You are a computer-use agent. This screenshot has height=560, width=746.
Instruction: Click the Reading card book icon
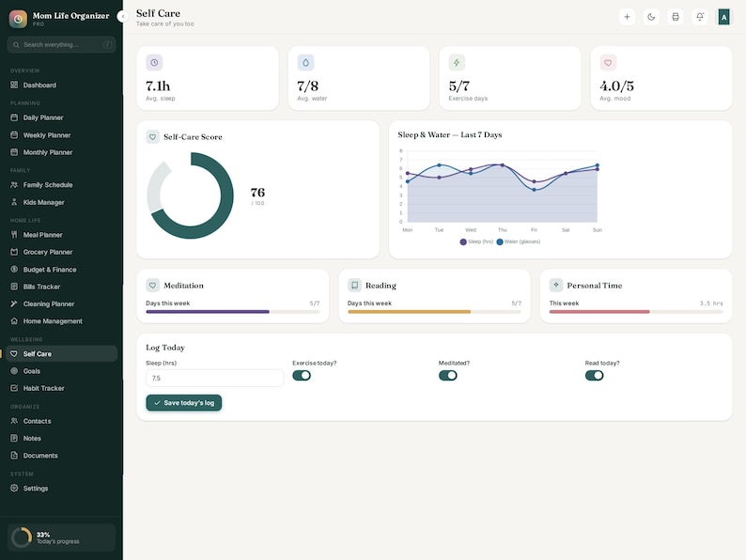(354, 286)
